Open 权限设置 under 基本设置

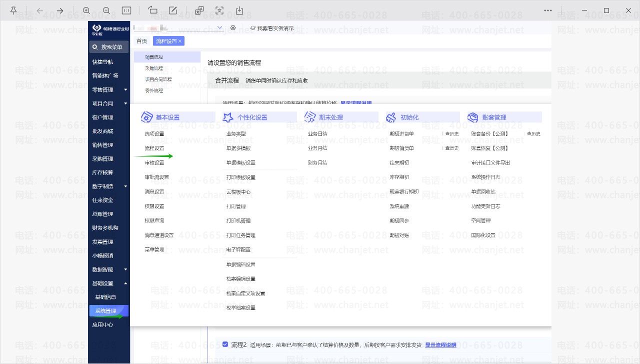pos(154,206)
